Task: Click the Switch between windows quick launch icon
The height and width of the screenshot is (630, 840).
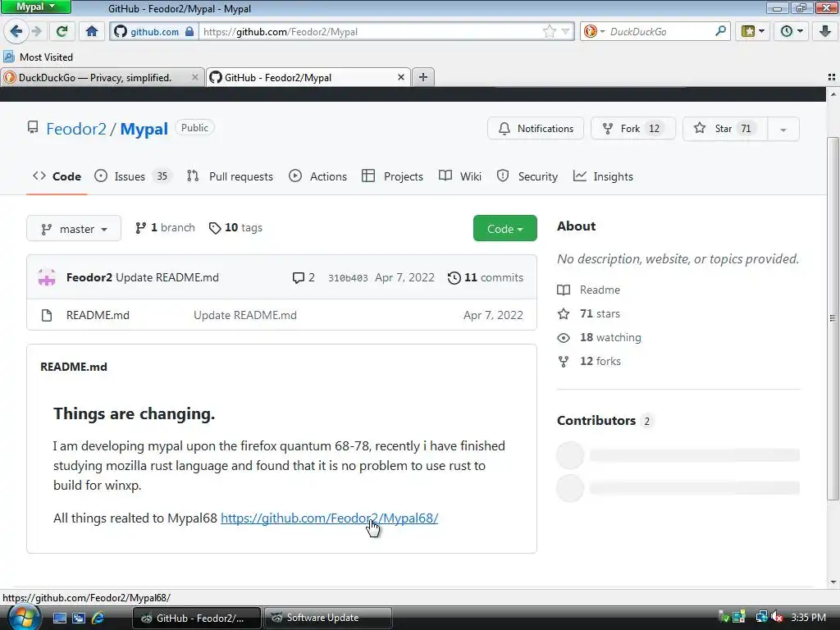Action: (x=79, y=618)
